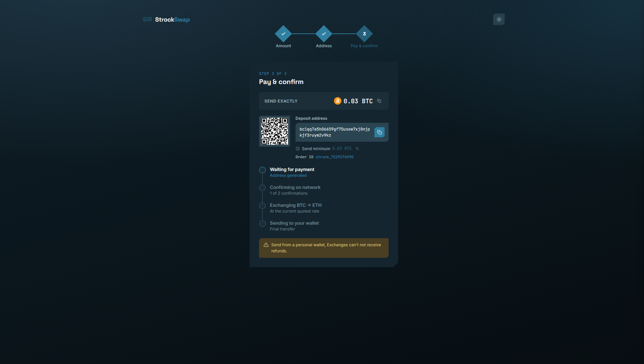Click the Waiting for payment status circle
Viewport: 644px width, 364px height.
click(262, 170)
